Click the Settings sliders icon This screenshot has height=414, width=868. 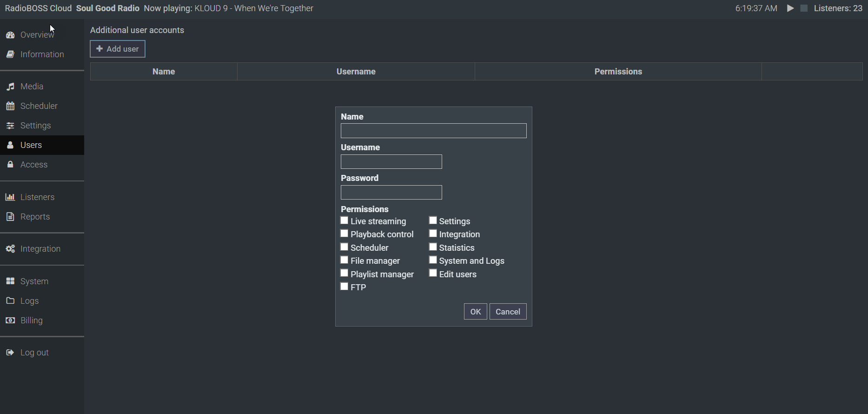pos(10,126)
